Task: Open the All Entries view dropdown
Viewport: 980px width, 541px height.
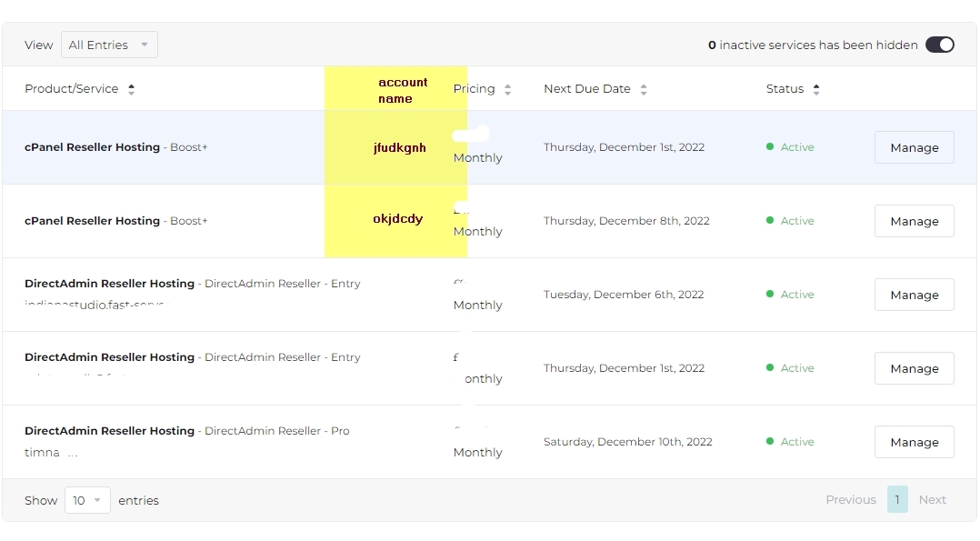Action: click(109, 45)
